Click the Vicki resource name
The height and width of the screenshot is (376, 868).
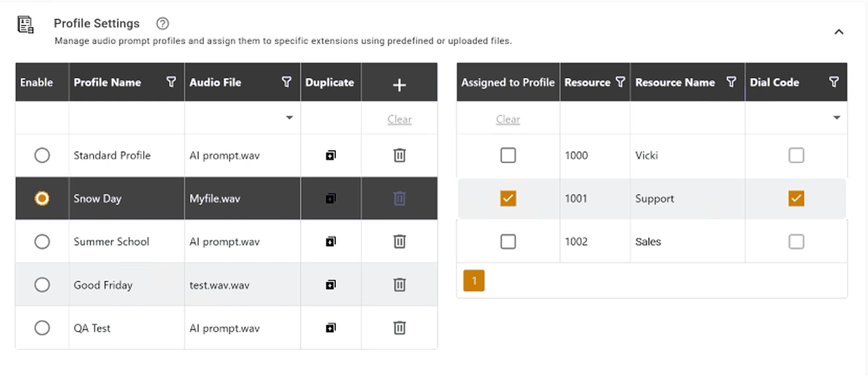click(x=646, y=155)
